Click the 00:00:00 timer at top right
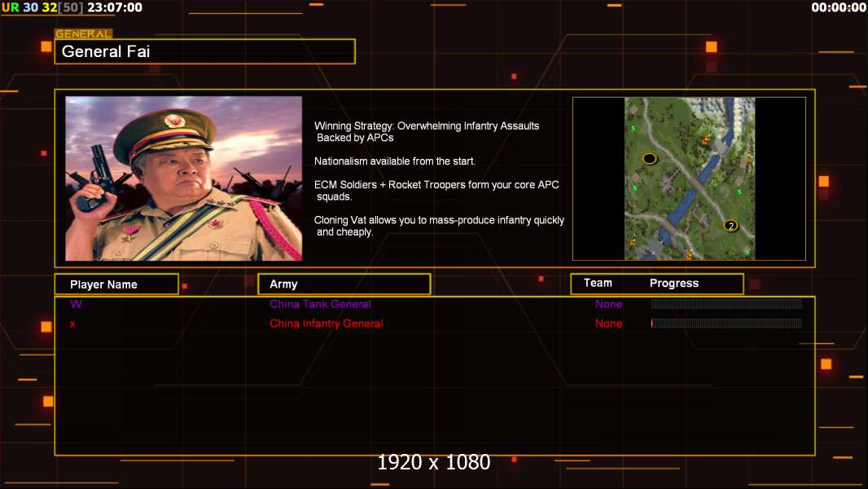Image resolution: width=868 pixels, height=489 pixels. (839, 7)
